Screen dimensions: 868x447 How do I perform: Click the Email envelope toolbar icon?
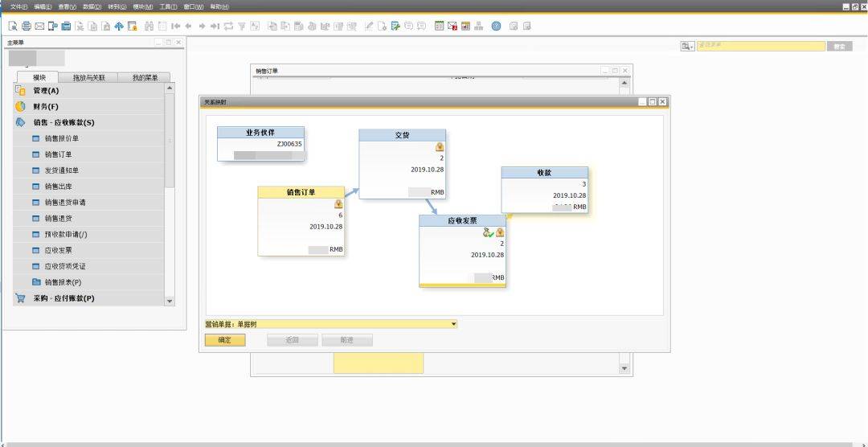(x=39, y=26)
